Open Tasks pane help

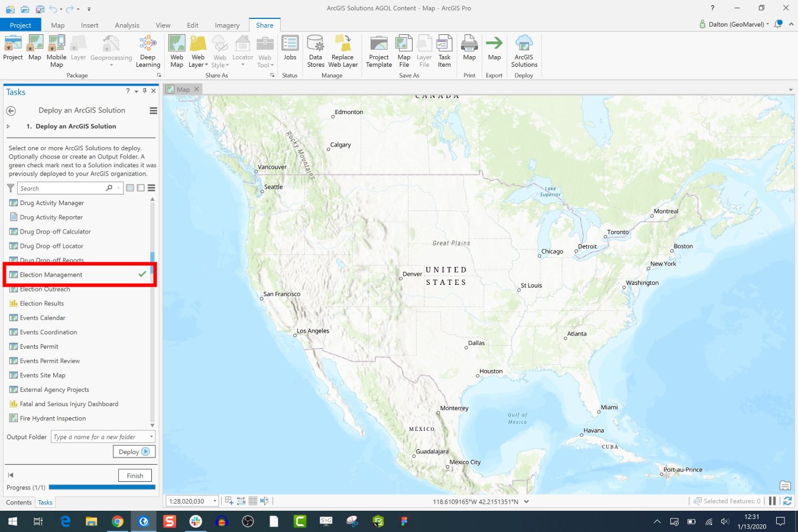pyautogui.click(x=128, y=91)
